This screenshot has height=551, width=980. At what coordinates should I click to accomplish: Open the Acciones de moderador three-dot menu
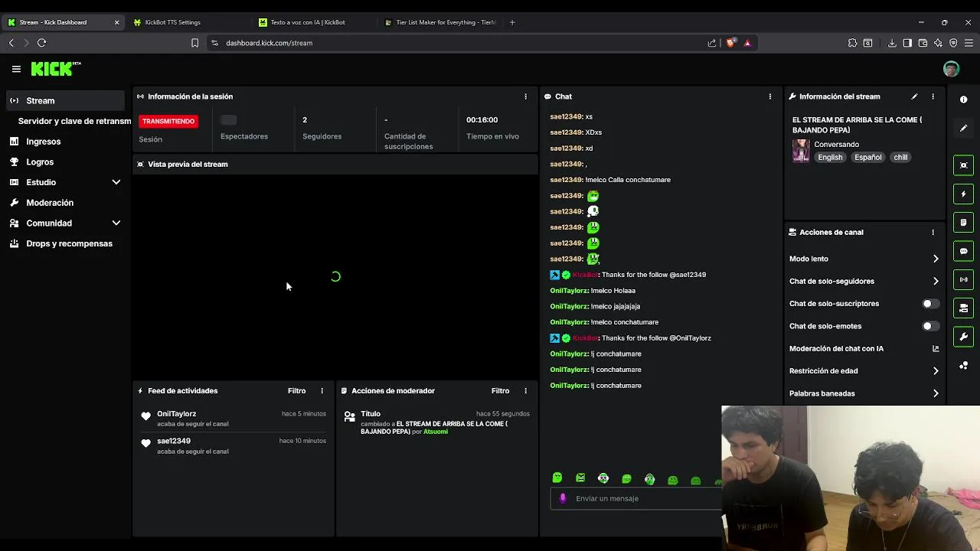pos(525,391)
